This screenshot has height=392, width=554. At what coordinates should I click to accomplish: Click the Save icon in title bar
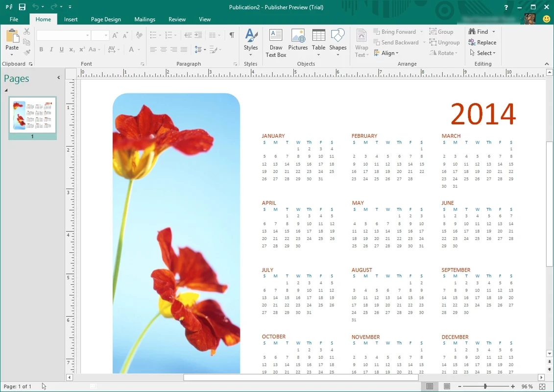click(x=22, y=7)
